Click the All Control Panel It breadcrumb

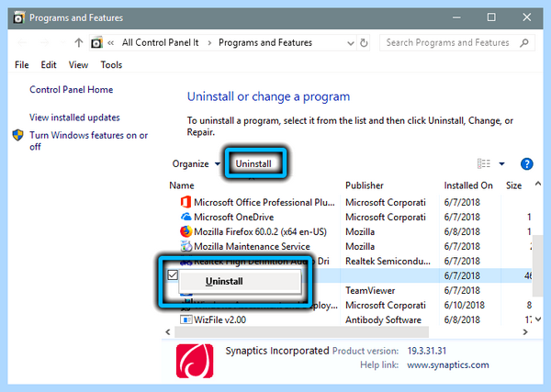coord(160,43)
